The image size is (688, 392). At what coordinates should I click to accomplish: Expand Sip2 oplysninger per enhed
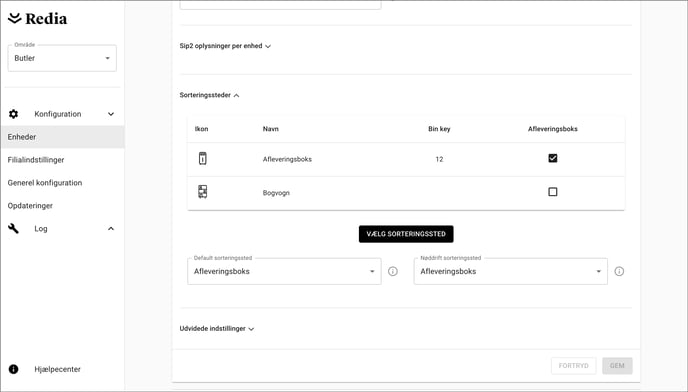(225, 46)
